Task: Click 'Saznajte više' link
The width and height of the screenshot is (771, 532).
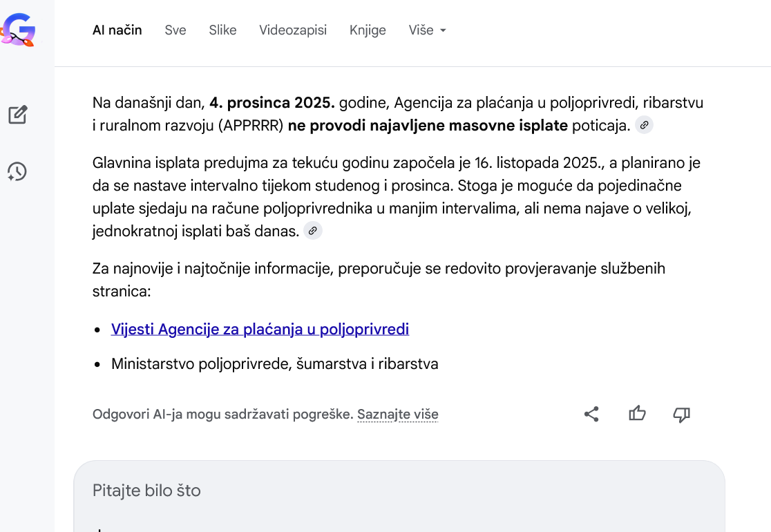Action: point(398,414)
